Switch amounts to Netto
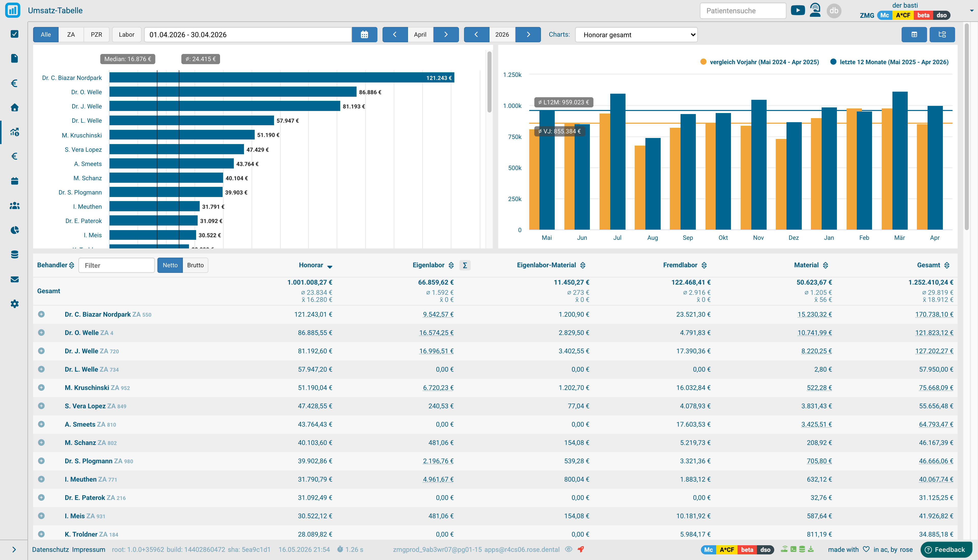The height and width of the screenshot is (560, 978). tap(170, 265)
